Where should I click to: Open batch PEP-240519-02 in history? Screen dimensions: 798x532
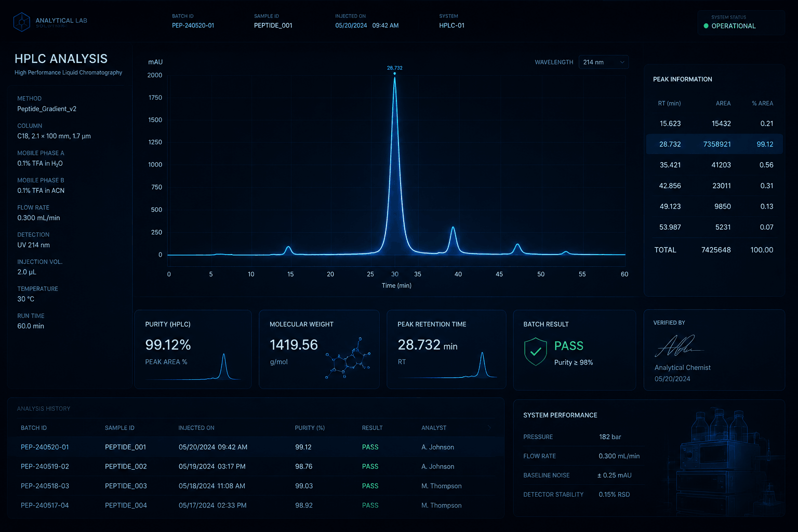[45, 467]
